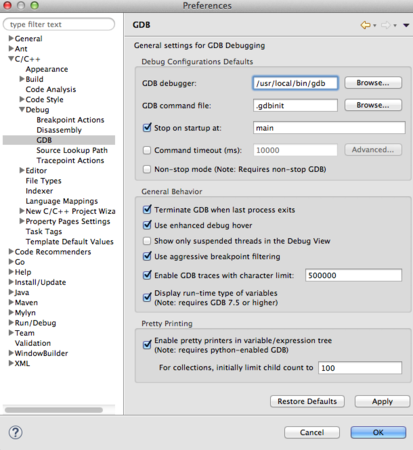Open Tracepoint Actions page
The height and width of the screenshot is (450, 413).
click(70, 160)
